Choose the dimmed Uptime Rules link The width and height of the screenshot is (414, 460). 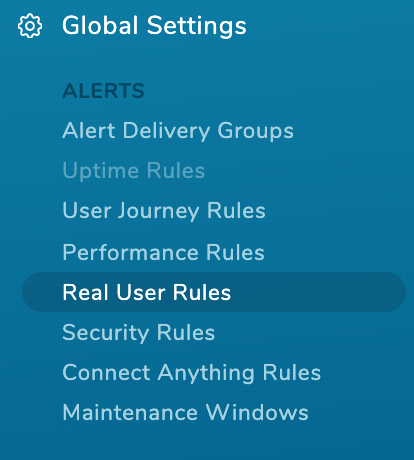(x=134, y=171)
